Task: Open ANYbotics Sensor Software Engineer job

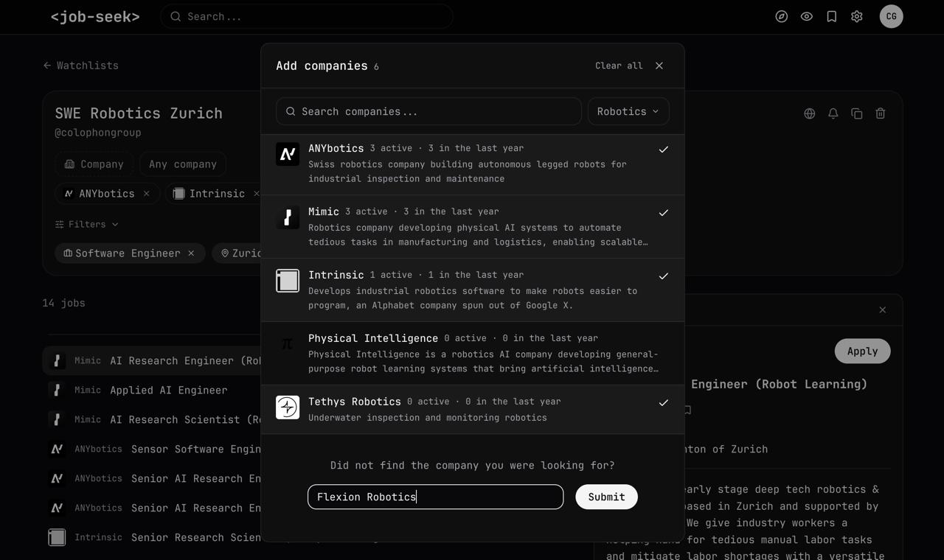Action: [x=152, y=449]
